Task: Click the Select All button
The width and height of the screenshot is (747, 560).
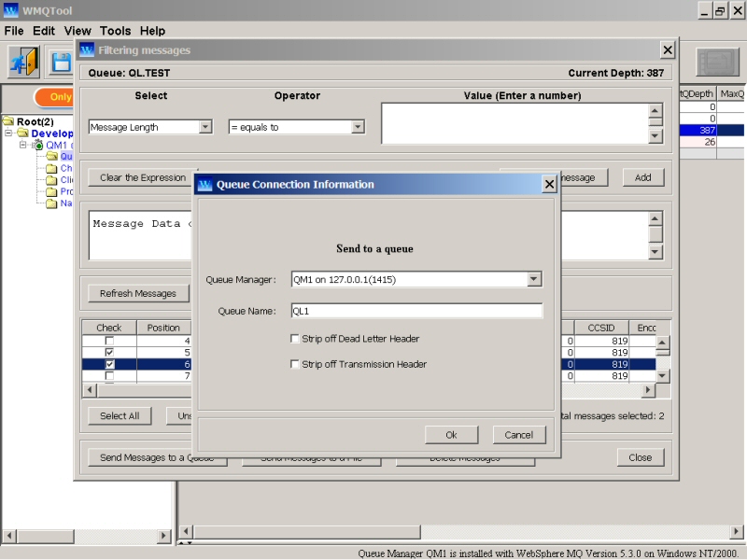Action: point(120,415)
